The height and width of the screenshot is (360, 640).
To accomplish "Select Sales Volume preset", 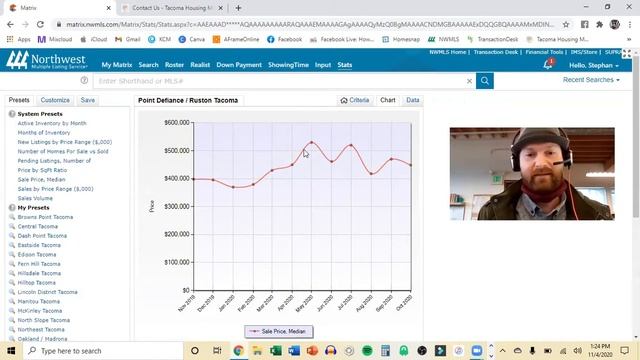I will pyautogui.click(x=35, y=198).
